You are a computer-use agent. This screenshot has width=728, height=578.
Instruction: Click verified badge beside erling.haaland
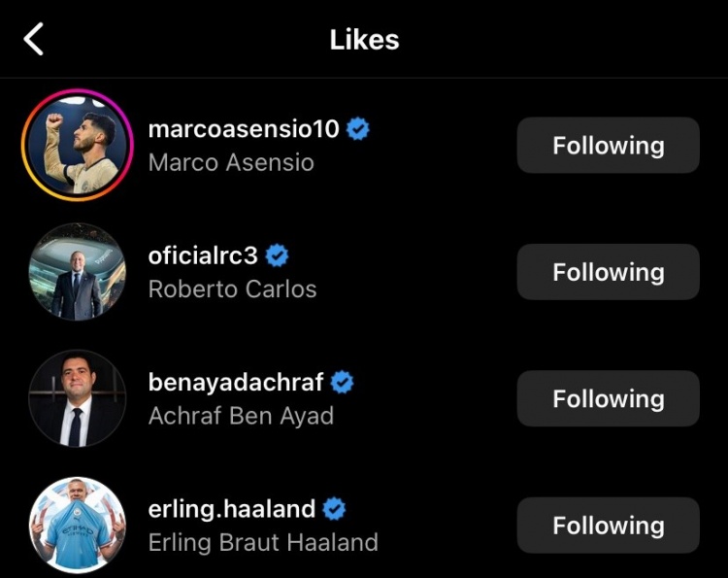335,509
